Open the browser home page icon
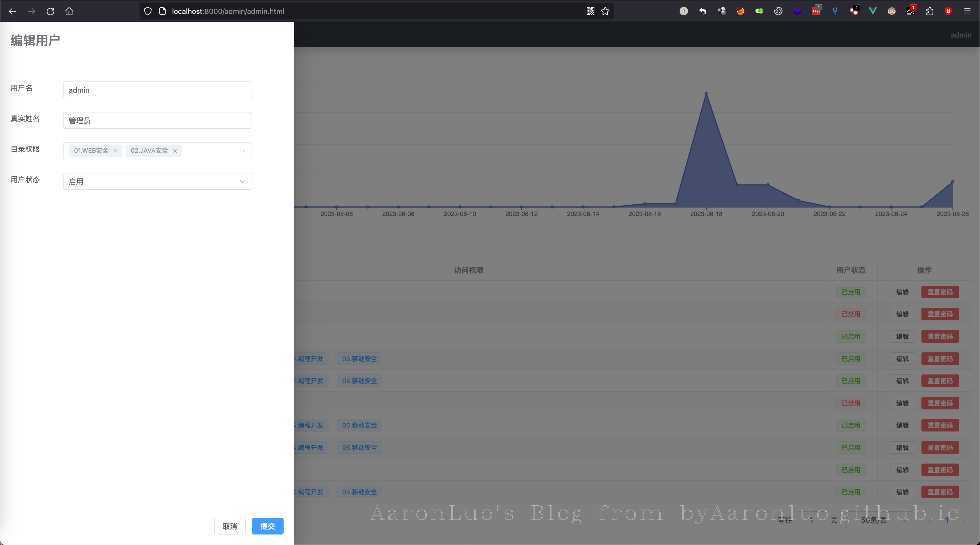The height and width of the screenshot is (545, 980). coord(69,11)
